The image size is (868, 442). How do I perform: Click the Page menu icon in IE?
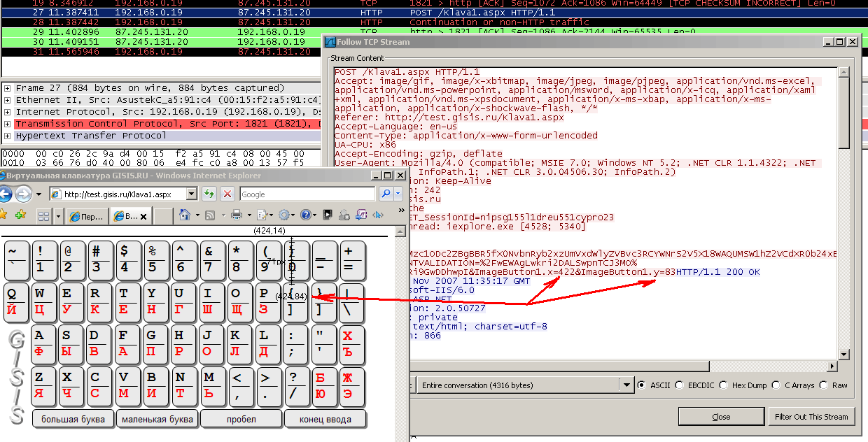(262, 215)
